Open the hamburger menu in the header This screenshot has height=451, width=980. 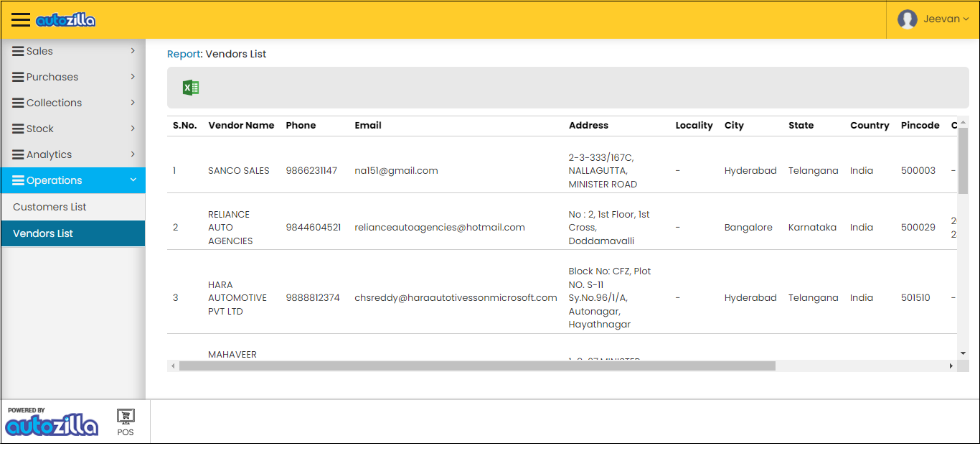[20, 20]
